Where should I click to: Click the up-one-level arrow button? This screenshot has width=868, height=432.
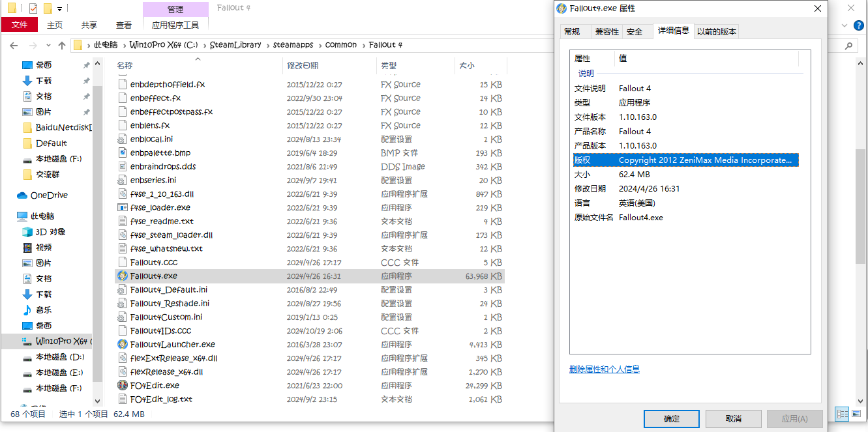(62, 45)
